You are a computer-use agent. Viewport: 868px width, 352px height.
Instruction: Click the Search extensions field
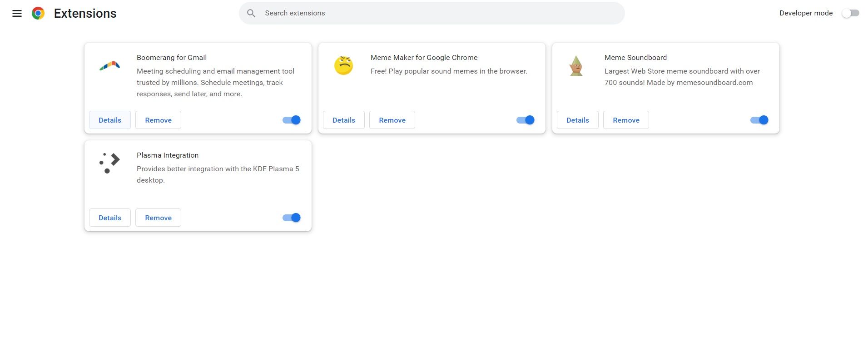[432, 13]
